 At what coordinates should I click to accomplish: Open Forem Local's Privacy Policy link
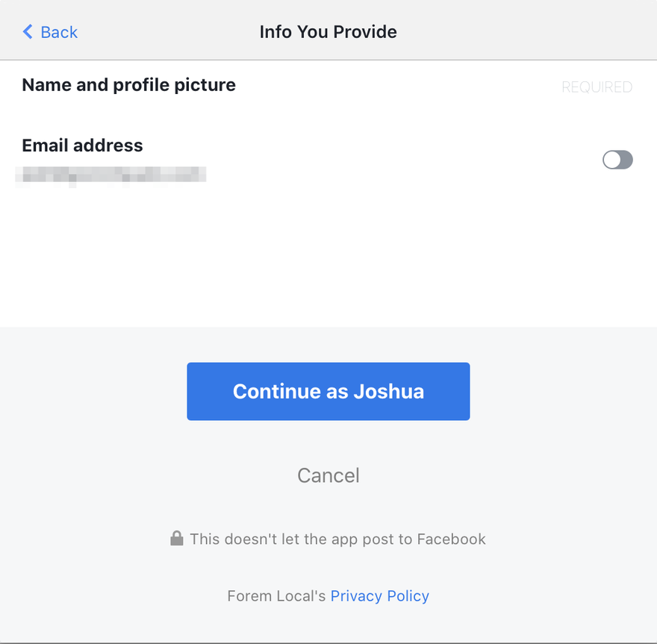379,595
